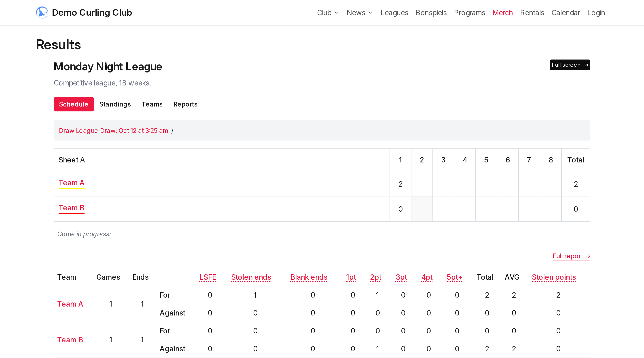
Task: Click Team B's shaded second end cell
Action: click(422, 209)
